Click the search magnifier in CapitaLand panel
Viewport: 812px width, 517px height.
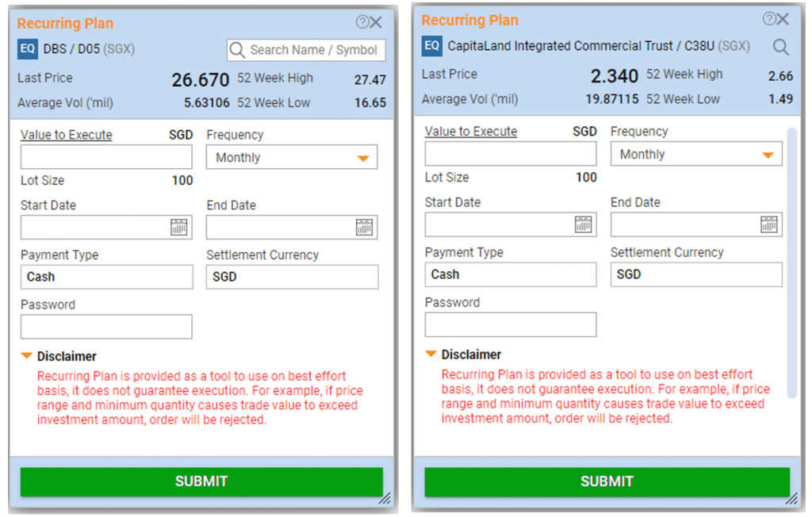780,47
